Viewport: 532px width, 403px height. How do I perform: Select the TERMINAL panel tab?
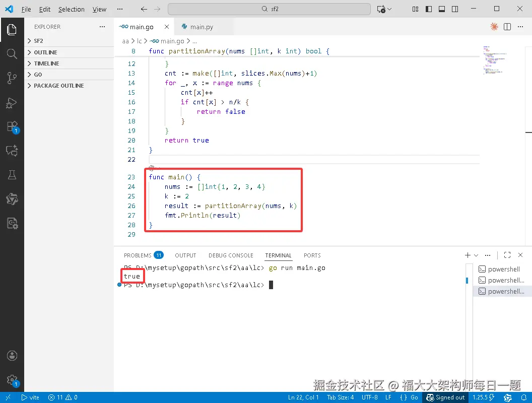coord(278,255)
